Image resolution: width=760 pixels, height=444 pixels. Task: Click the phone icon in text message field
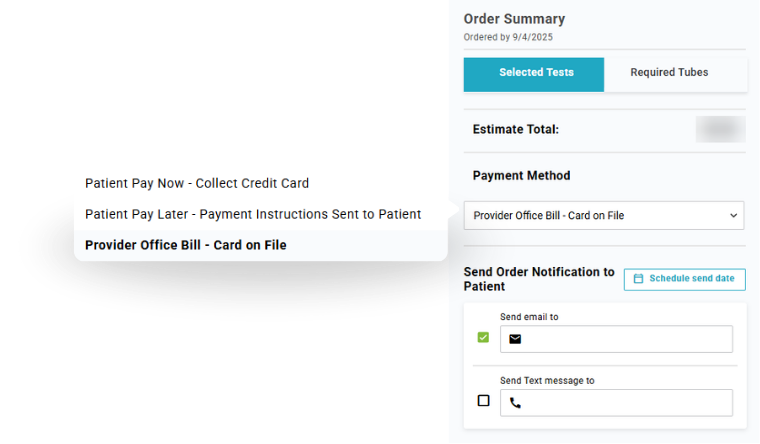[x=515, y=403]
